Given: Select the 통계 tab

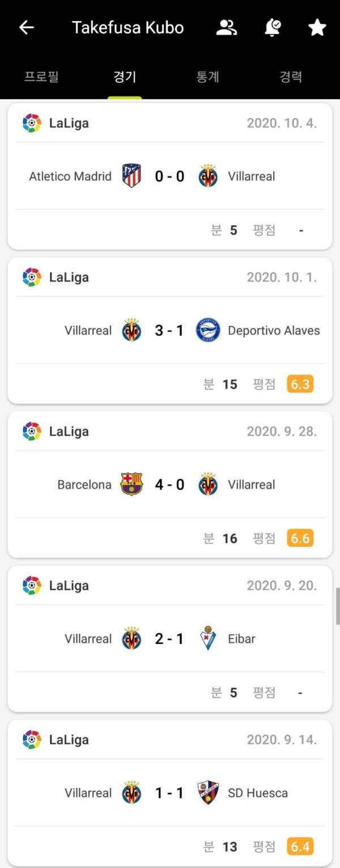Looking at the screenshot, I should tap(207, 77).
